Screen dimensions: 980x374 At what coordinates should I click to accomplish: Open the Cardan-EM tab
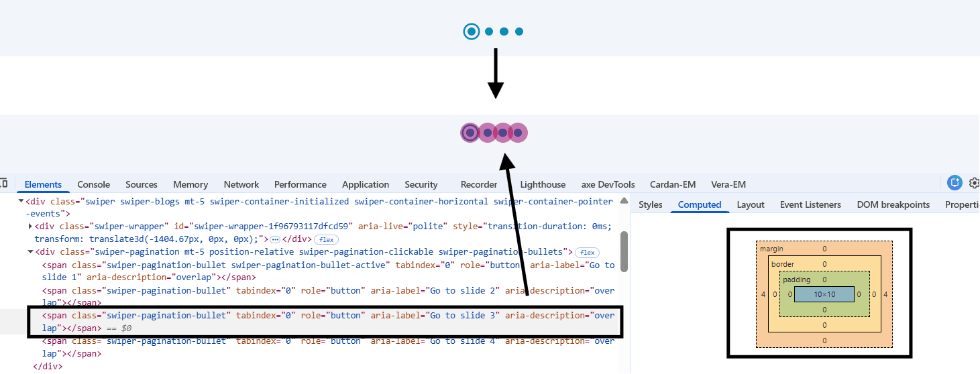[x=673, y=184]
